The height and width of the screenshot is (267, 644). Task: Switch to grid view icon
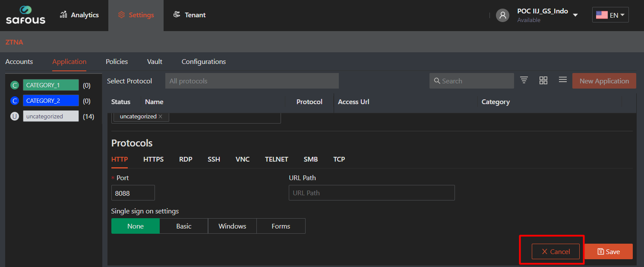click(543, 80)
